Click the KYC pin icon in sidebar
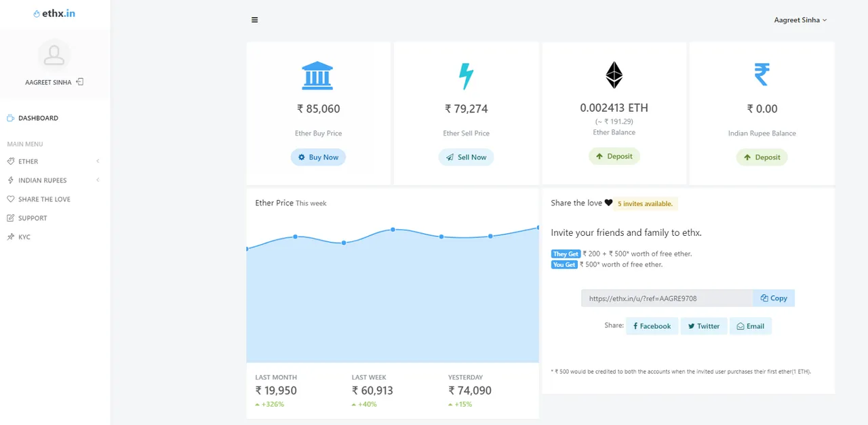This screenshot has width=868, height=425. coord(11,237)
